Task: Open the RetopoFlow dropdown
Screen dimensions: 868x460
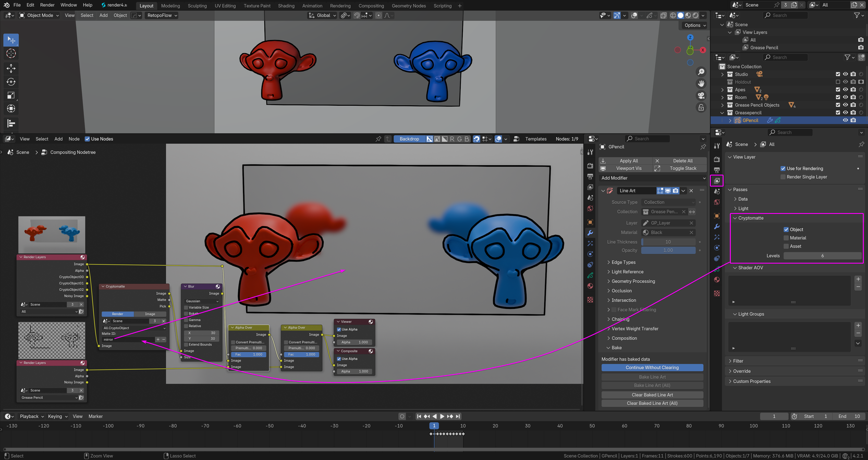Action: coord(162,16)
